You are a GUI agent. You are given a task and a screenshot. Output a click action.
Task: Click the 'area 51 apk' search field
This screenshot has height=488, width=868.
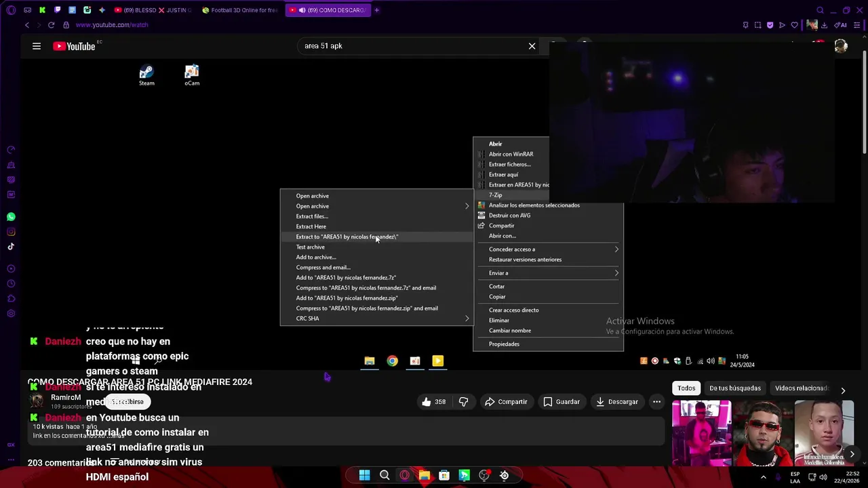click(414, 46)
